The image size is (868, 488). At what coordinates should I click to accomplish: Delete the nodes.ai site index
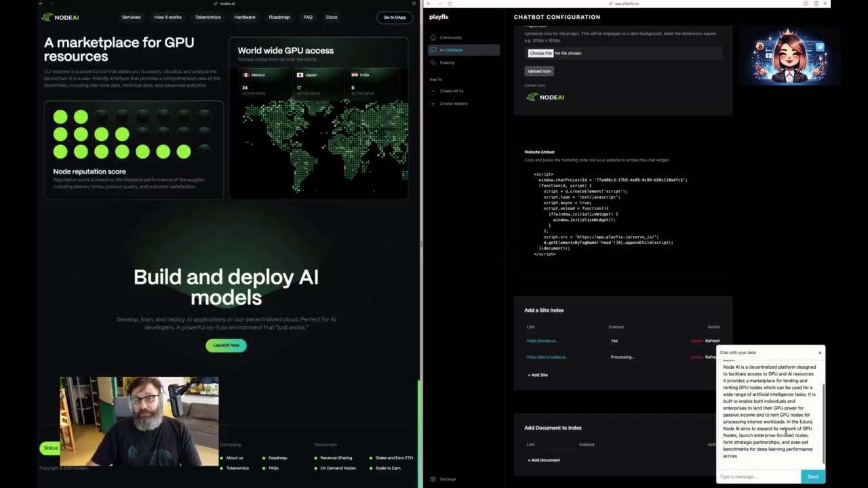point(697,341)
